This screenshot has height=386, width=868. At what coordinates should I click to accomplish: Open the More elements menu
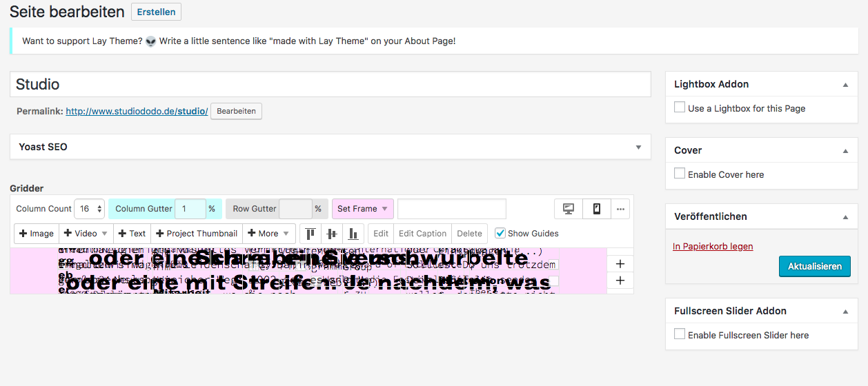coord(268,234)
